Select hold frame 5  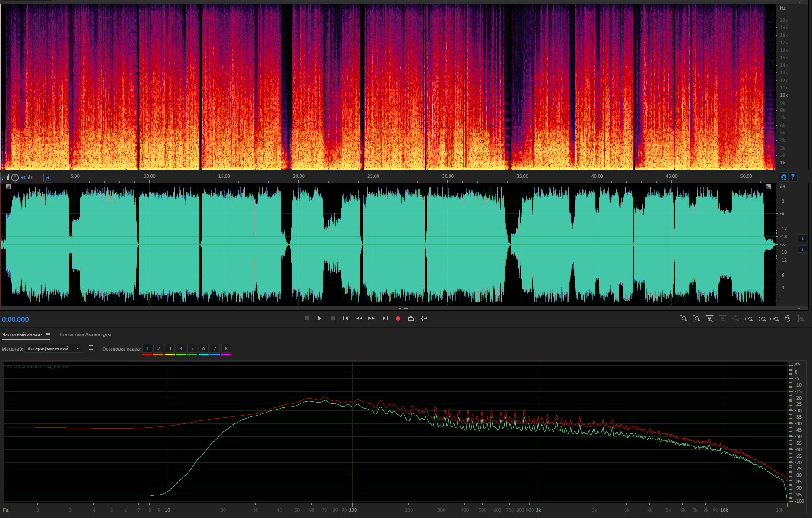click(192, 348)
